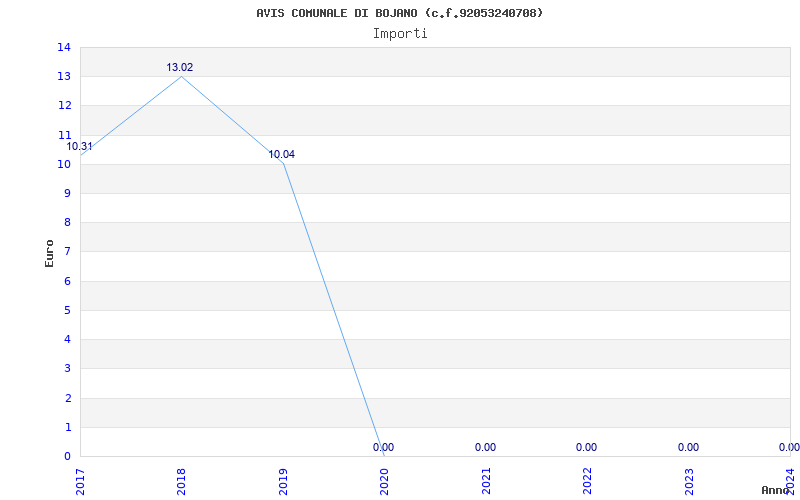This screenshot has height=500, width=800.
Task: Click the 6 tick on Euro axis
Action: 68,281
